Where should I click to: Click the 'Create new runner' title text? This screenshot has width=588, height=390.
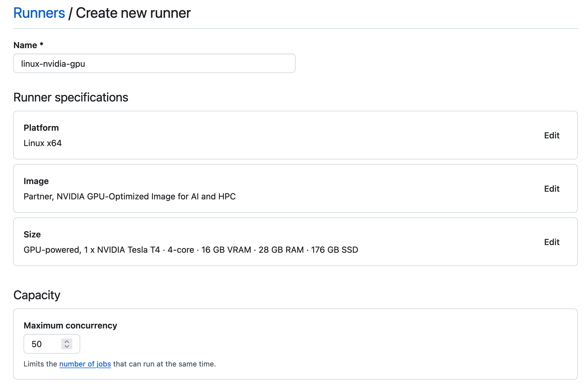133,13
